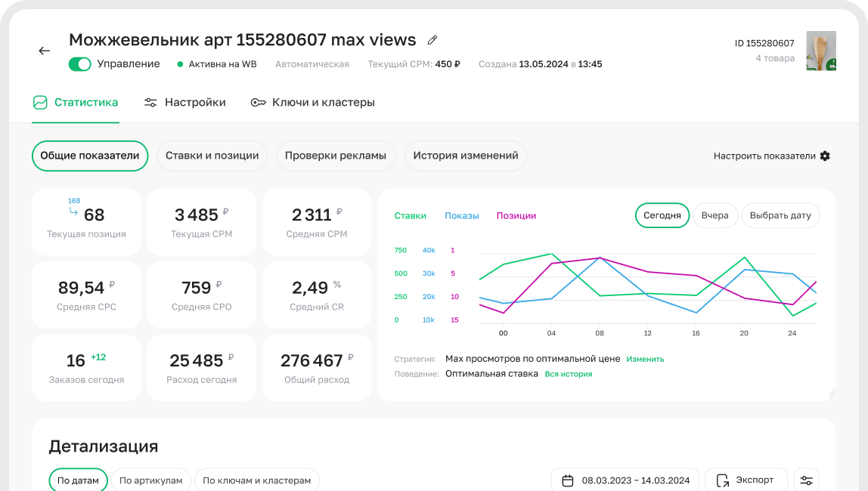
Task: Click the sliders icon in Настройки tab
Action: pyautogui.click(x=150, y=103)
